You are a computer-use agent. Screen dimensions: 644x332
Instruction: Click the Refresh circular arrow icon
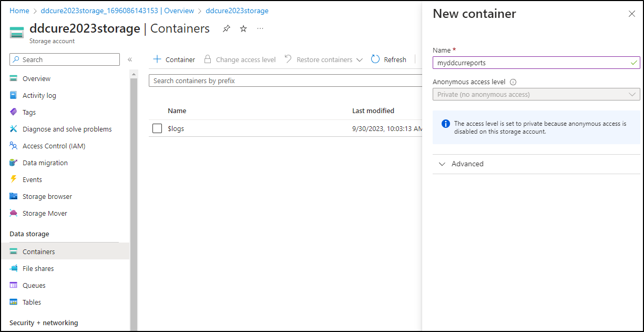point(375,59)
